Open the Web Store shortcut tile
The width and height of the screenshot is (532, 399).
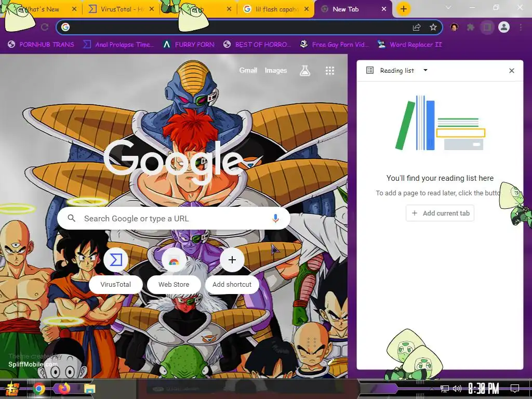point(174,271)
